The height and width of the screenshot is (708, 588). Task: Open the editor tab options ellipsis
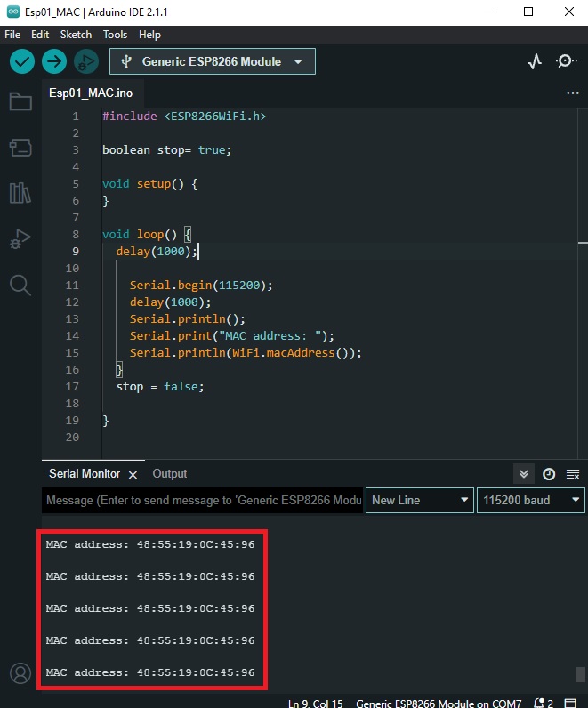click(573, 93)
